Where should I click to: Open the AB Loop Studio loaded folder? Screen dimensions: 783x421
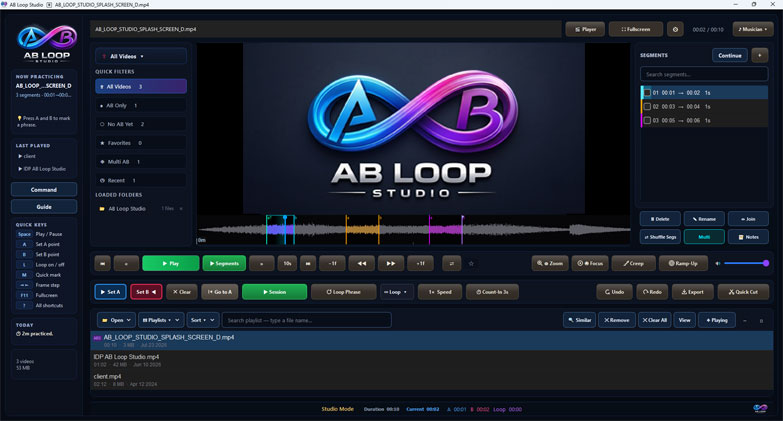click(141, 209)
